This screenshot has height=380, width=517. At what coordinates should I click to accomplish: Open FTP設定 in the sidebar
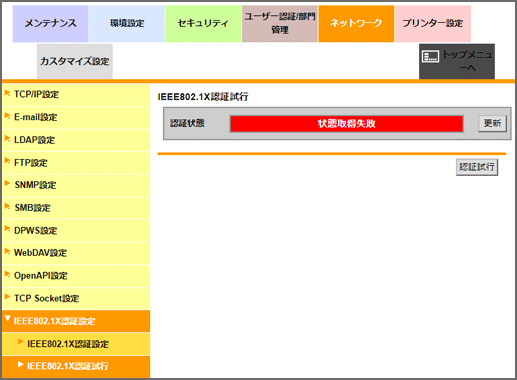(76, 163)
